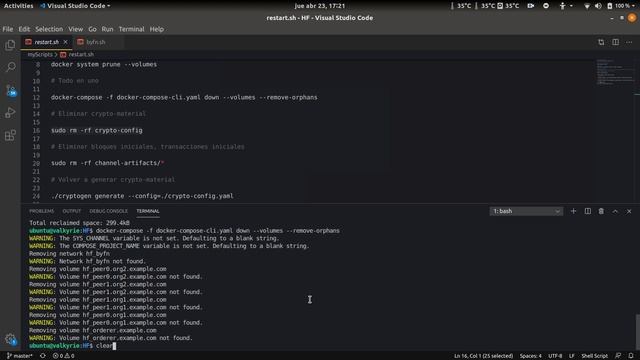Open the Edit menu
Screen dimensions: 640x360
24,29
